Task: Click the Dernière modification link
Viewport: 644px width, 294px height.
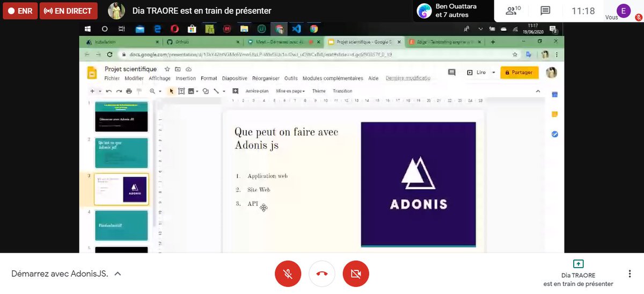Action: tap(408, 78)
